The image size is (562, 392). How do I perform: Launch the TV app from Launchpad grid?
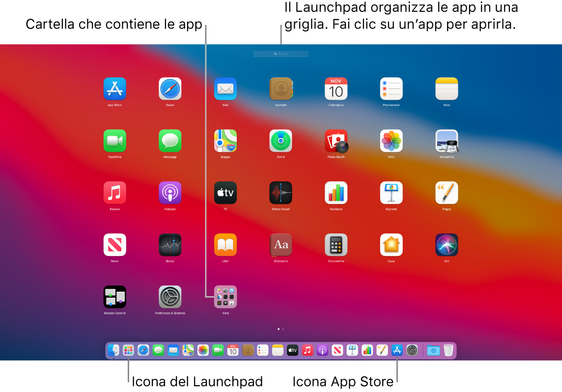(225, 193)
